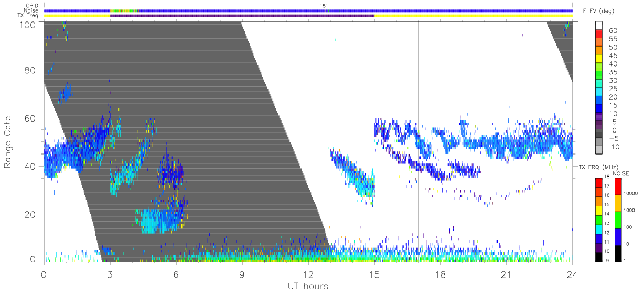
Task: Click the 80 tick on Range Gate axis
Action: click(x=30, y=70)
